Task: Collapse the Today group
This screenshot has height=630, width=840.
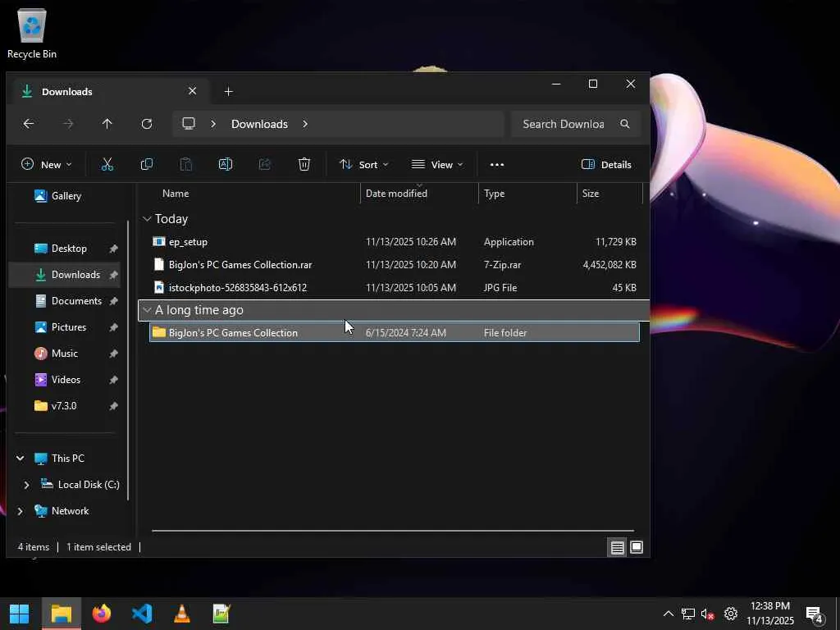Action: (x=148, y=218)
